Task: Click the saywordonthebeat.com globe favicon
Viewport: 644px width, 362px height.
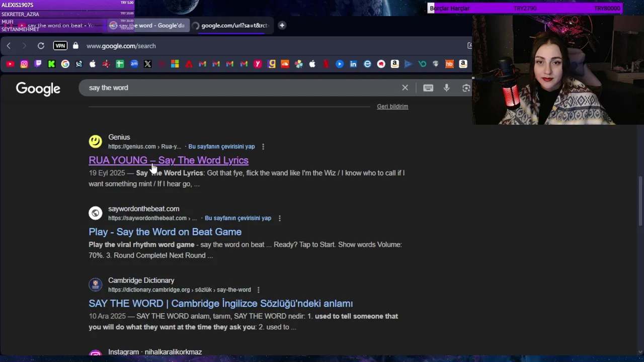Action: (x=95, y=213)
